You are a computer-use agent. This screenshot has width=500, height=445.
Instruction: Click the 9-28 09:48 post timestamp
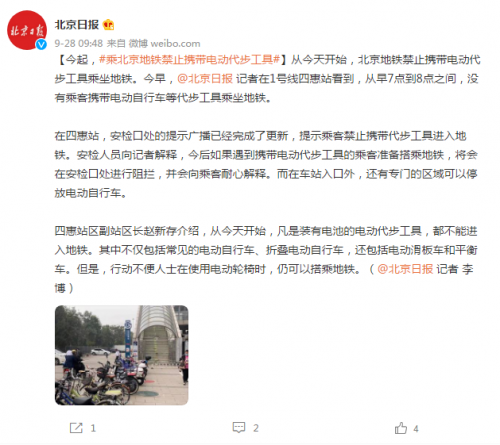tap(79, 43)
